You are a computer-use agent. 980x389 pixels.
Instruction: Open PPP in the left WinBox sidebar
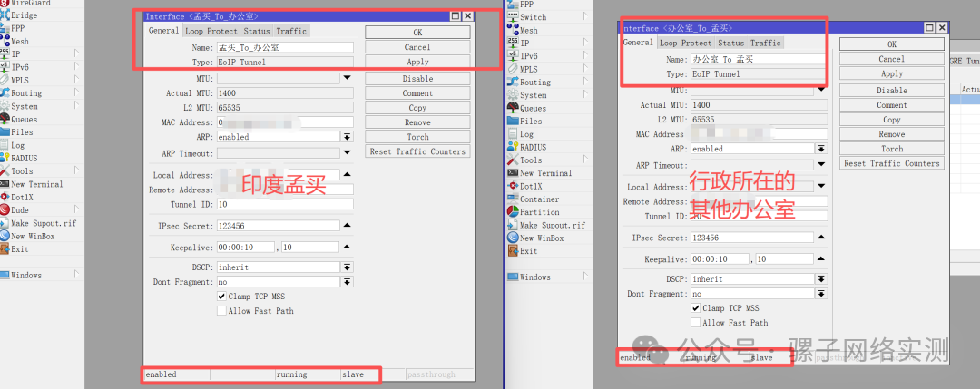tap(17, 28)
